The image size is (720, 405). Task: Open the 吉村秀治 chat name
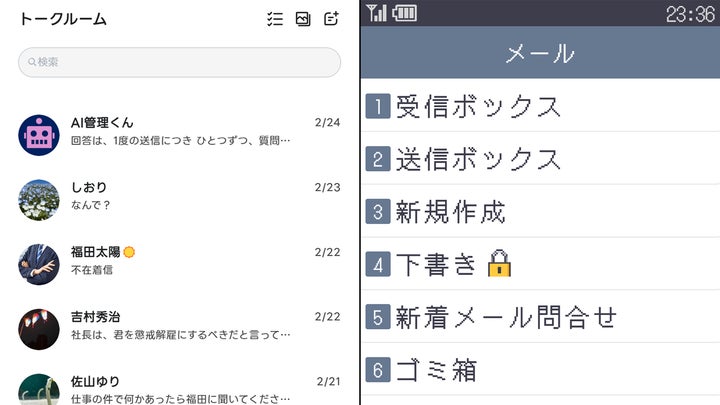96,317
